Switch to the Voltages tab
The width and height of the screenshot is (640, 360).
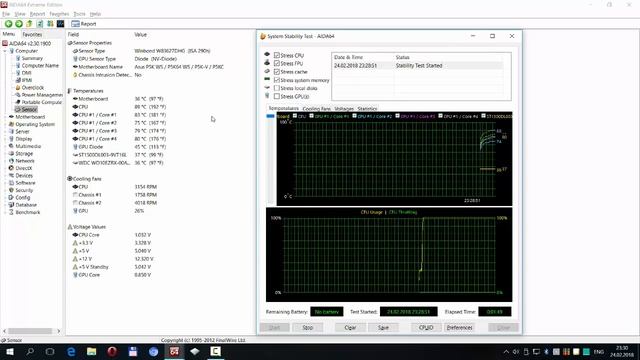[344, 109]
